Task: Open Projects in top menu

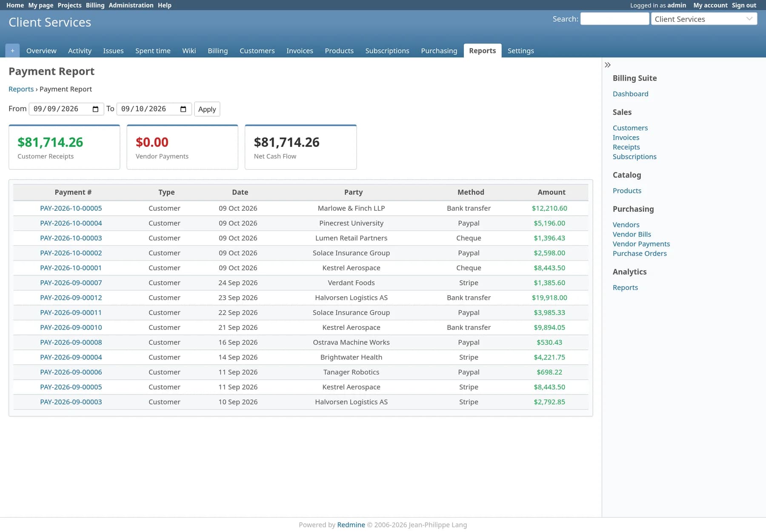Action: (x=69, y=5)
